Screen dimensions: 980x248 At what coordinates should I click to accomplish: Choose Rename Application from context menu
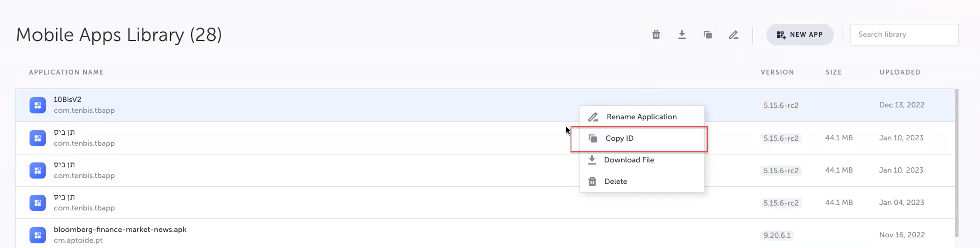642,117
